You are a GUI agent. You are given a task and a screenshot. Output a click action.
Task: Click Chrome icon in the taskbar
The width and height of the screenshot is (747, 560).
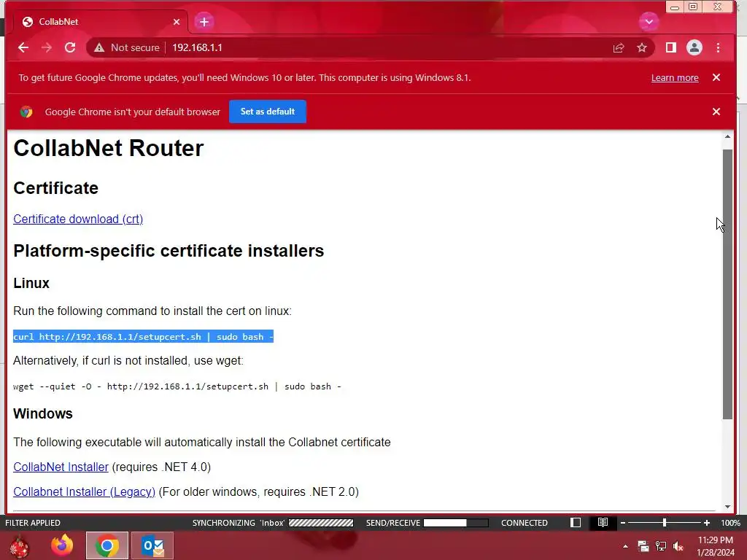coord(107,545)
